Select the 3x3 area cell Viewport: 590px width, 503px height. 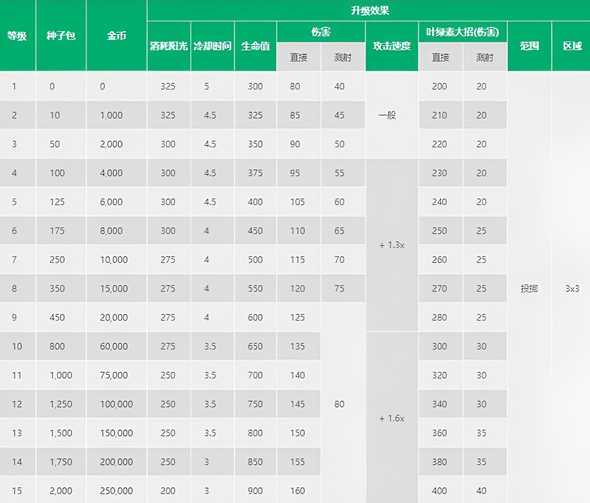[x=572, y=289]
